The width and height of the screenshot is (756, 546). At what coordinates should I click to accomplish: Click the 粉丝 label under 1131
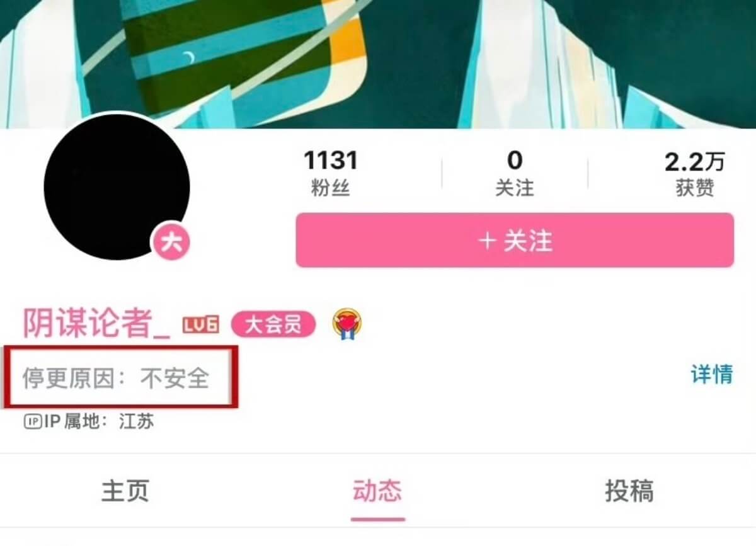tap(330, 188)
